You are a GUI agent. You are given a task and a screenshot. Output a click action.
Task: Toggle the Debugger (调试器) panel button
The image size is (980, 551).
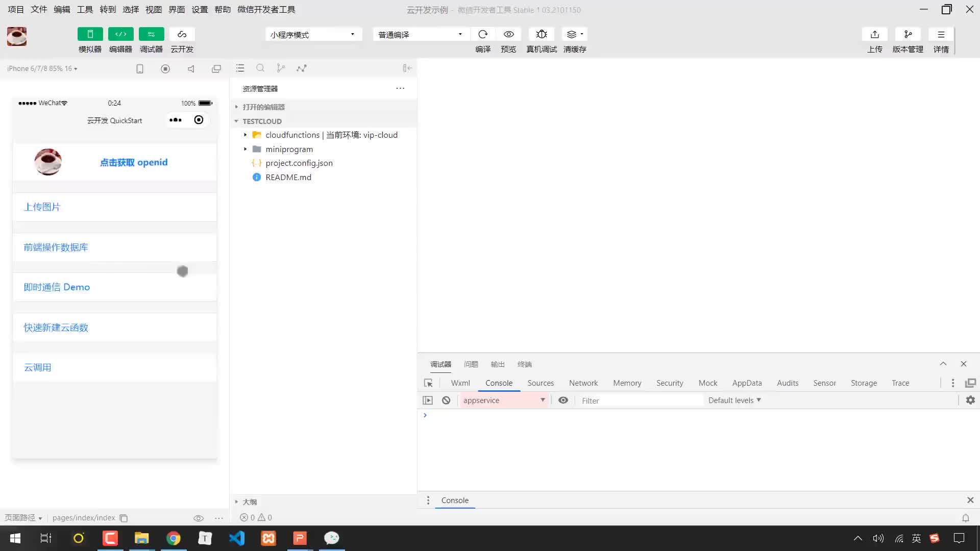click(151, 34)
